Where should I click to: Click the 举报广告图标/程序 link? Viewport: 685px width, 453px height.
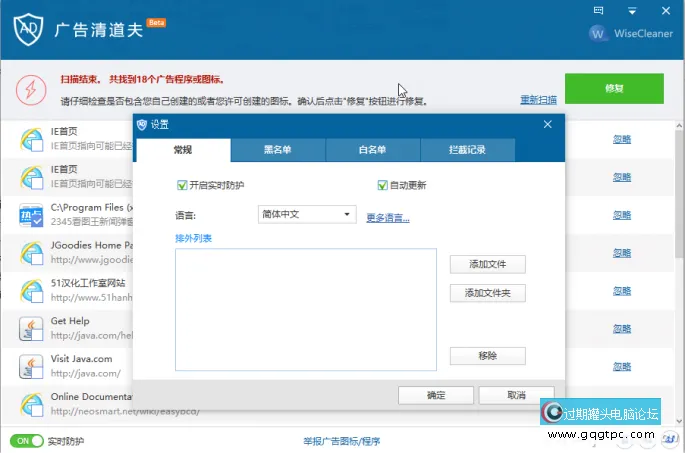pyautogui.click(x=341, y=441)
